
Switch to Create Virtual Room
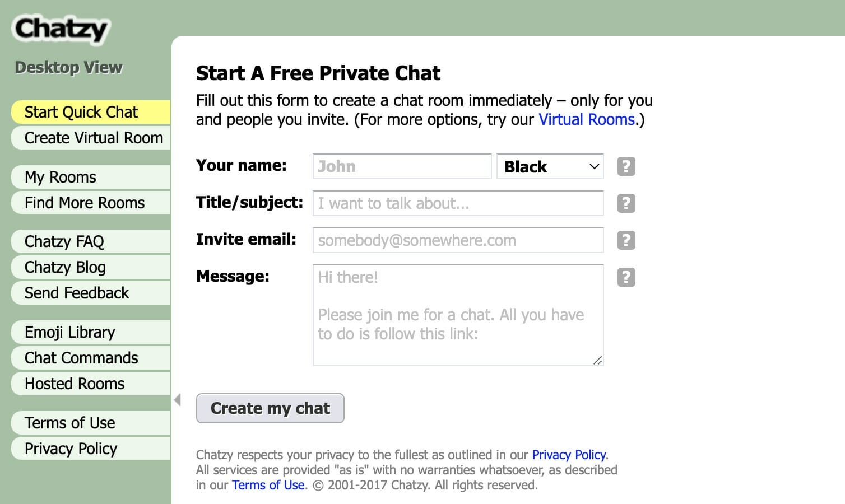(94, 138)
